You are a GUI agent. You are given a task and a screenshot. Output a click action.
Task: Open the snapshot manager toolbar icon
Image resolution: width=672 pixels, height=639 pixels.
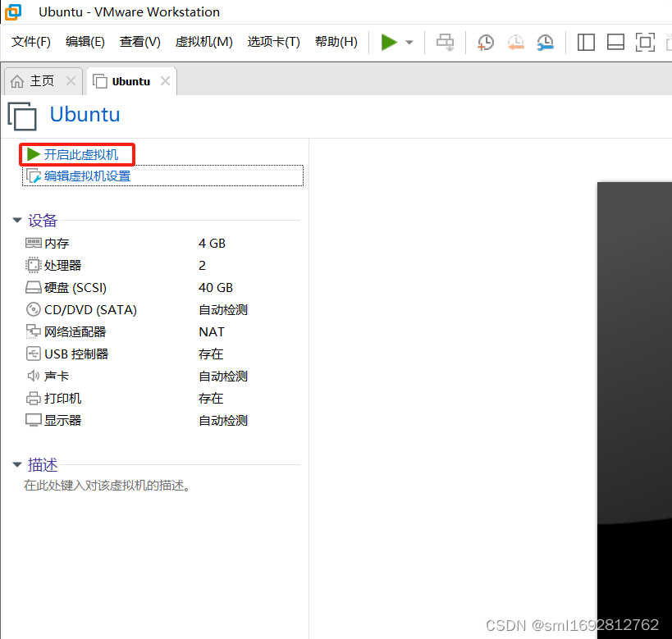pos(545,42)
